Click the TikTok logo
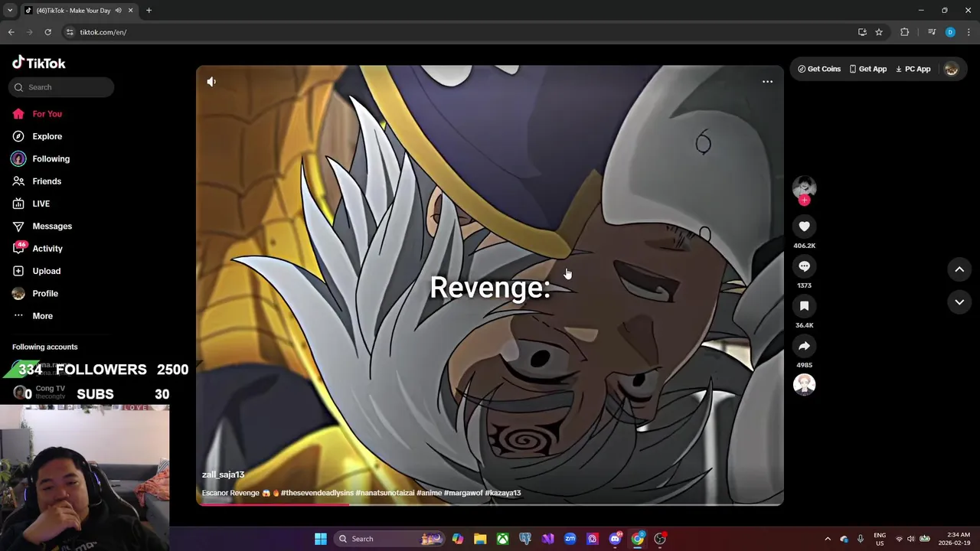Screen dimensions: 980x551 pos(39,63)
